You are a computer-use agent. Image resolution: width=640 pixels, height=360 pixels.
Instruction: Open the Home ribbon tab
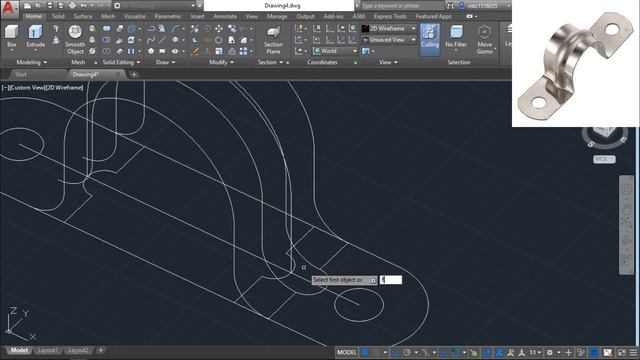(x=33, y=16)
